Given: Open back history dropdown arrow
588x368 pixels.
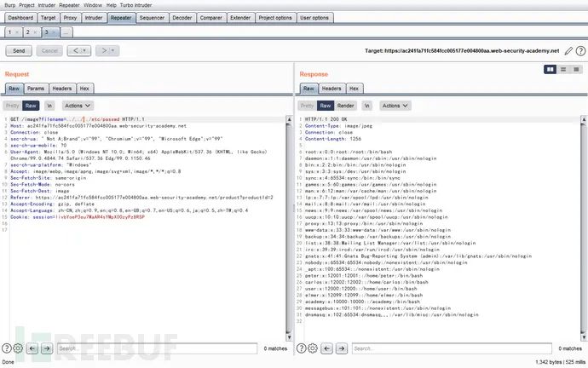Looking at the screenshot, I should [x=84, y=51].
